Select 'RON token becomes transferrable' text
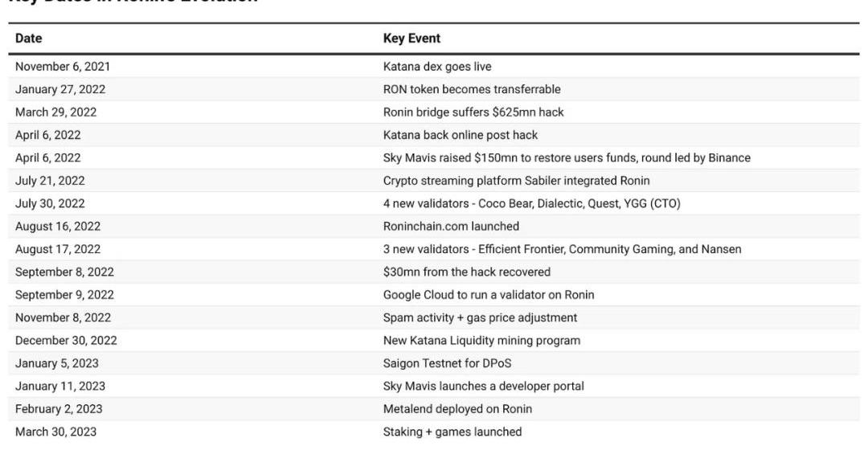 472,89
